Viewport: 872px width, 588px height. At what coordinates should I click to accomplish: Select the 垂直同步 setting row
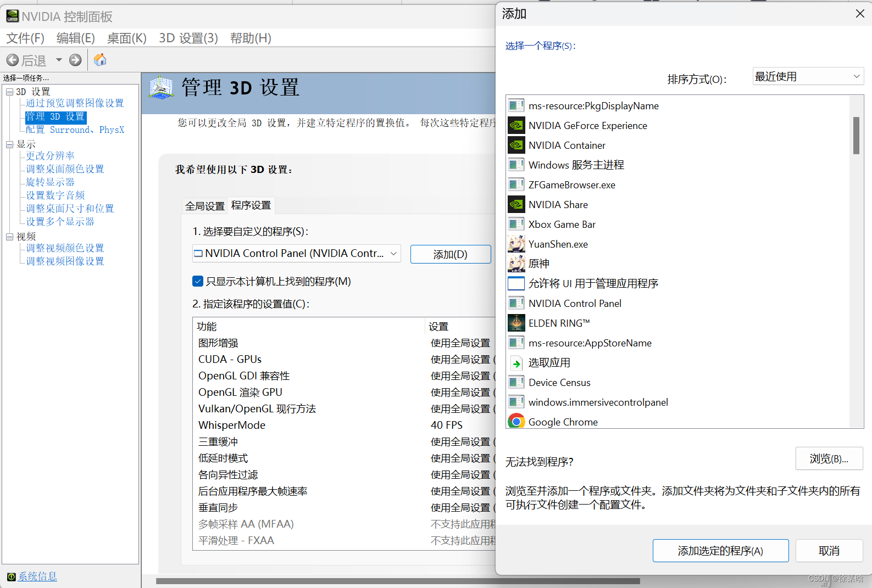click(345, 507)
